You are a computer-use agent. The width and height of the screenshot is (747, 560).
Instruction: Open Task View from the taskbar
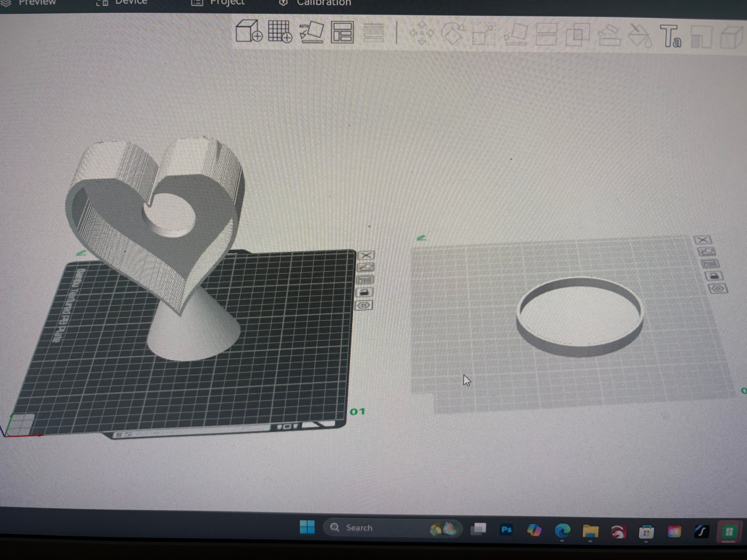click(x=479, y=529)
